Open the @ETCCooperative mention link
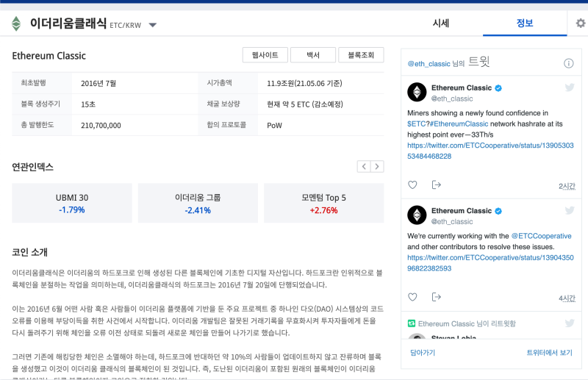588x380 pixels. tap(542, 236)
